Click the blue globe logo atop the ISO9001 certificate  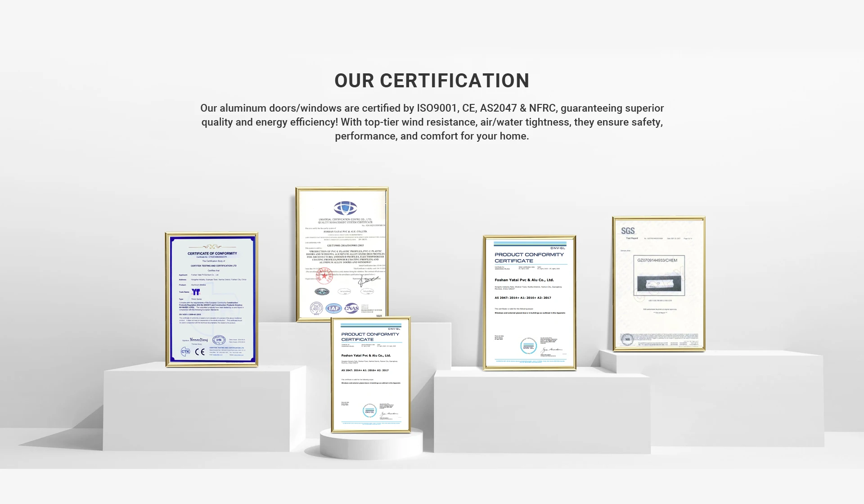coord(345,208)
